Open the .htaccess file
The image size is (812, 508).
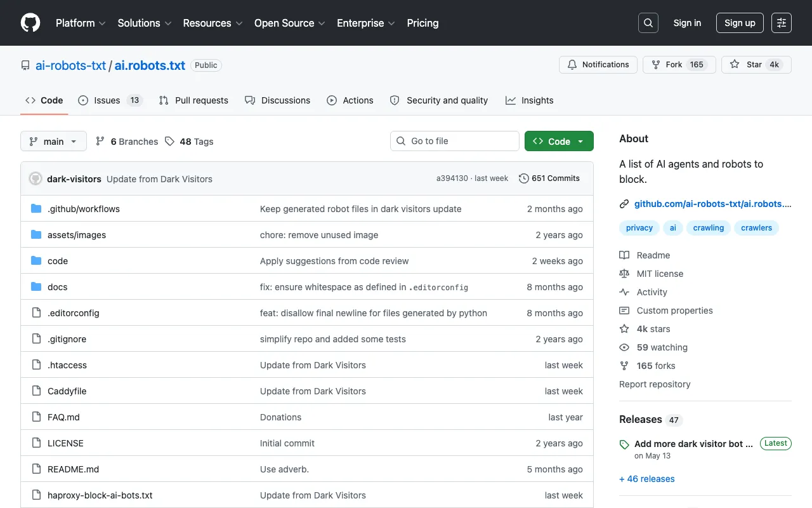pos(67,365)
